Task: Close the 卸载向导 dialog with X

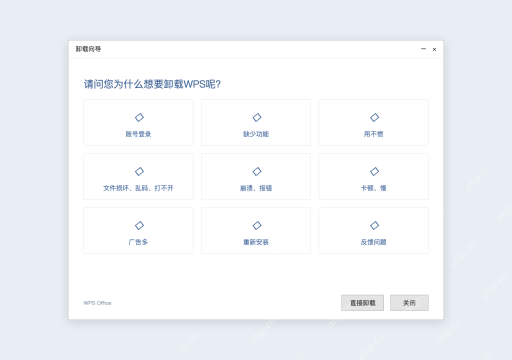Action: tap(434, 49)
